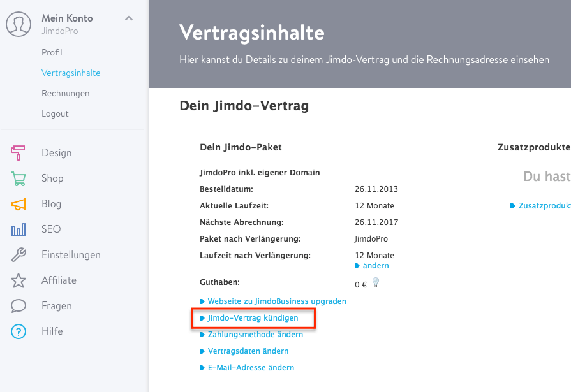Click JimdoPro inkl. eigener Domain text
Screen dimensions: 571x392
[260, 173]
